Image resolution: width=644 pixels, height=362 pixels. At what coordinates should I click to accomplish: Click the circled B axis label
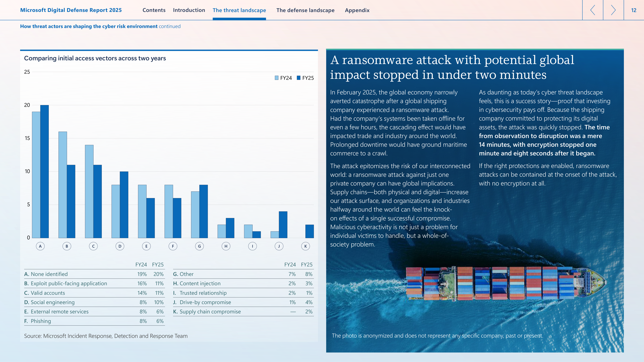pos(67,246)
